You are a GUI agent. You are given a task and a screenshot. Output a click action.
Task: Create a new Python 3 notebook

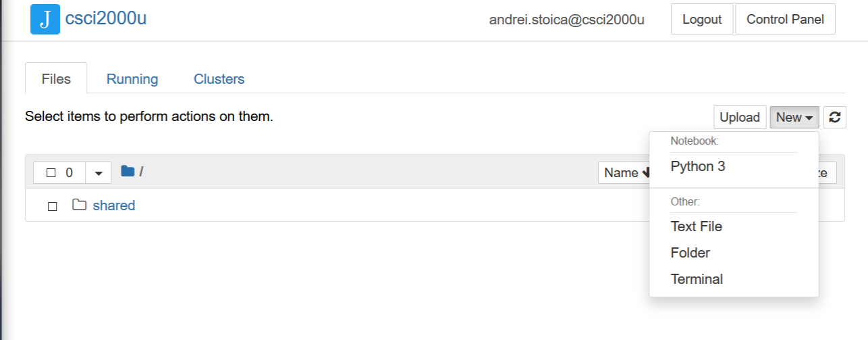(x=698, y=166)
